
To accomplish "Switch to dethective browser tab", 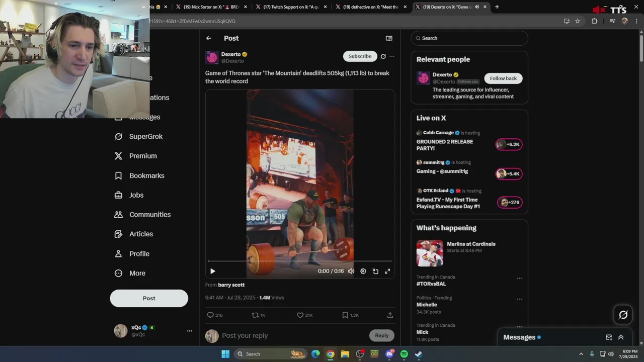I will click(371, 7).
